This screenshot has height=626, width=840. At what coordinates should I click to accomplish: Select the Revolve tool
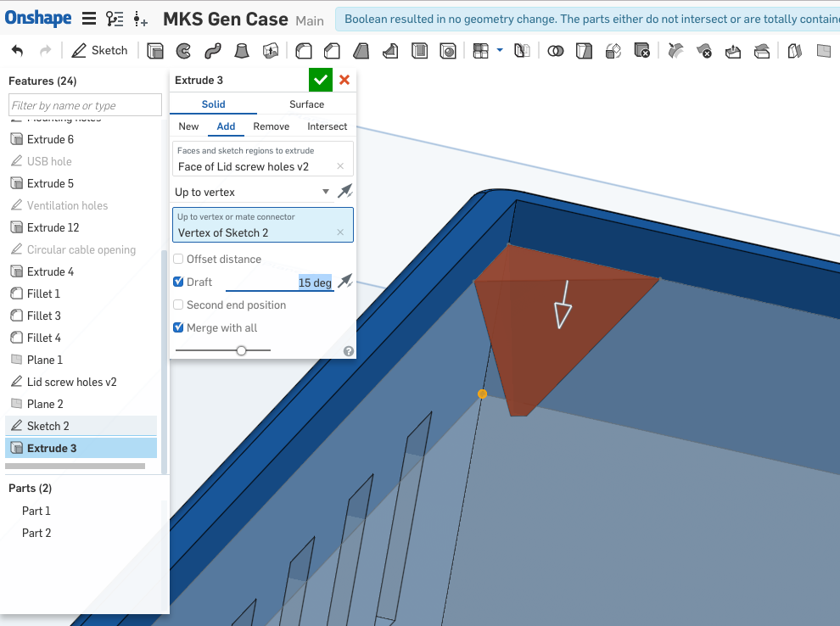(184, 51)
